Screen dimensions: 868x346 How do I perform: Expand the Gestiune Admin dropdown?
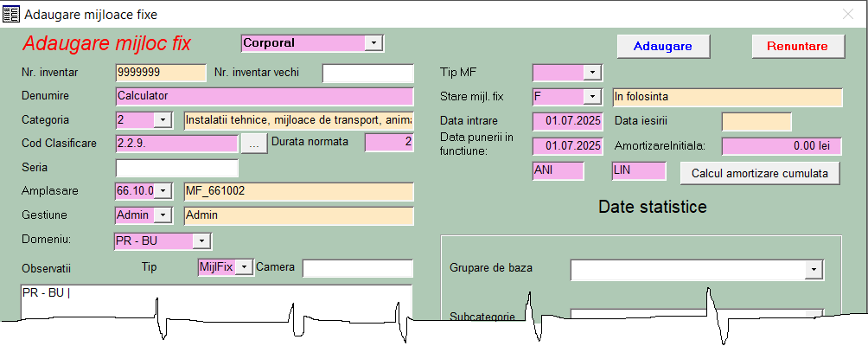pyautogui.click(x=163, y=215)
